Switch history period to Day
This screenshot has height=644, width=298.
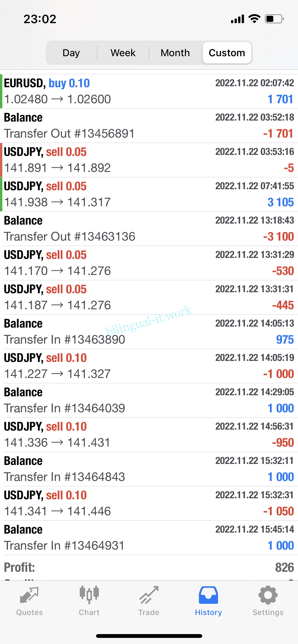[71, 53]
